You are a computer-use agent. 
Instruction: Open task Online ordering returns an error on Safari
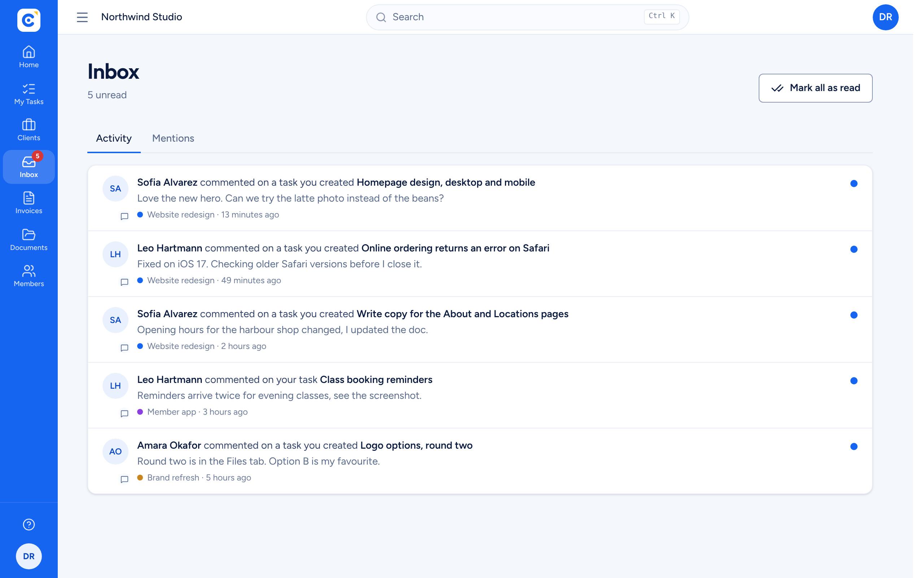pos(455,248)
